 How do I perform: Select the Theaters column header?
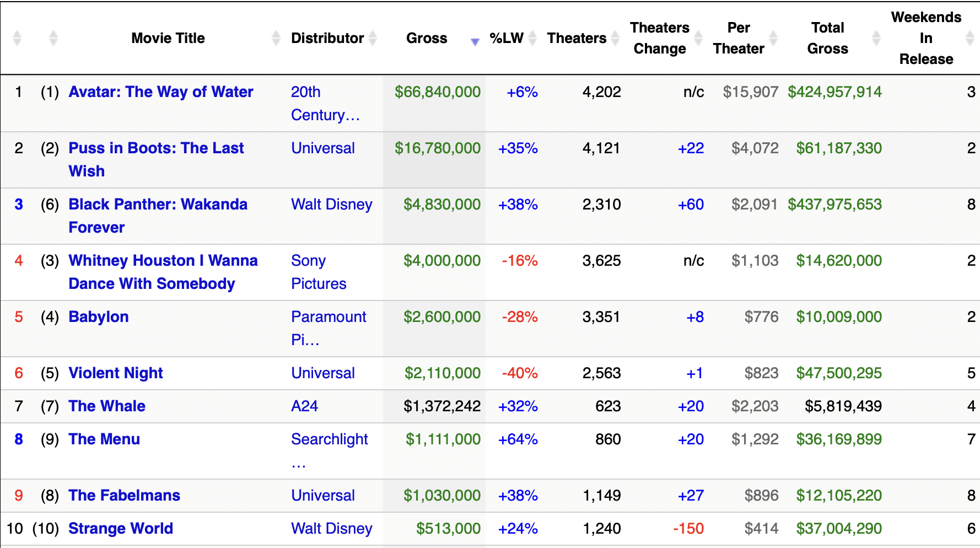[577, 38]
